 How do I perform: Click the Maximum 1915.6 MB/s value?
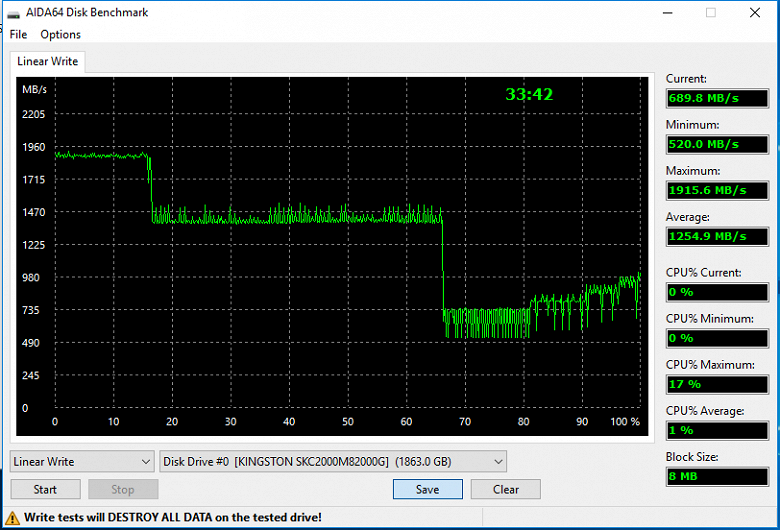[717, 190]
